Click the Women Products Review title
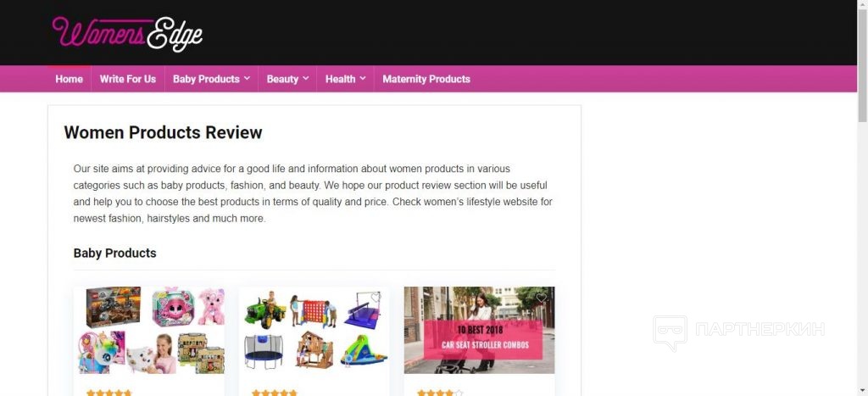 point(163,133)
